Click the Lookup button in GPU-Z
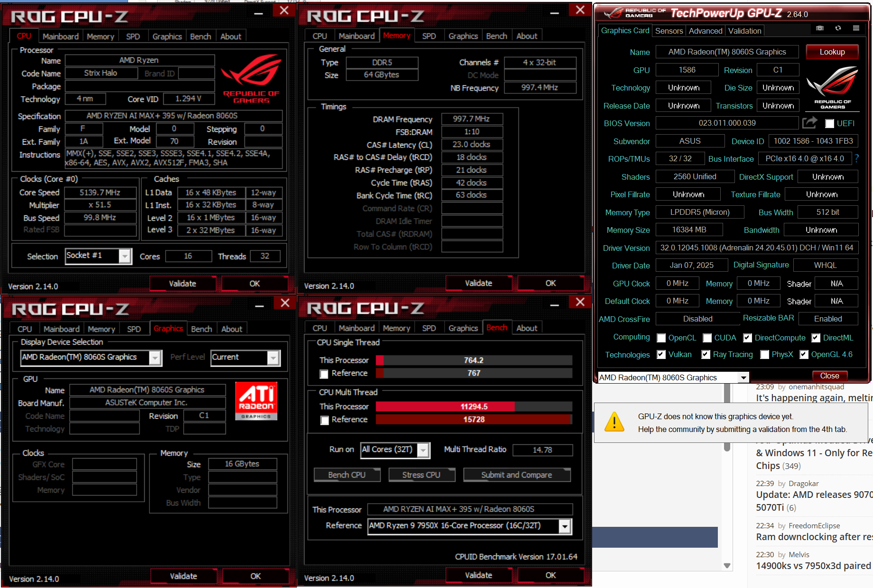The height and width of the screenshot is (588, 873). 832,52
